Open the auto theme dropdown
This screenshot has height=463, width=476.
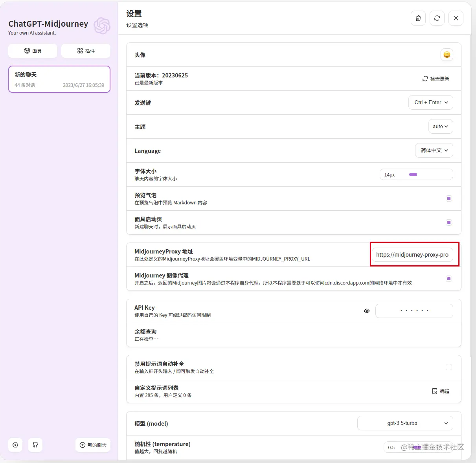[441, 127]
